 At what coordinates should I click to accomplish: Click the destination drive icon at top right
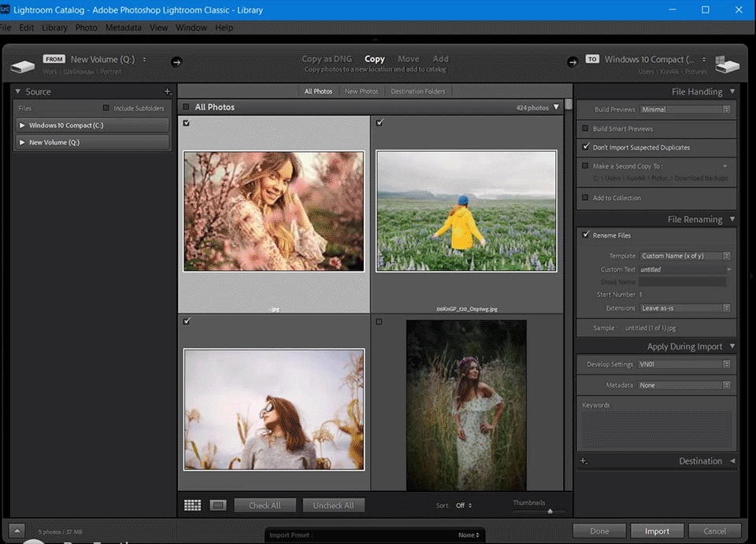point(727,65)
